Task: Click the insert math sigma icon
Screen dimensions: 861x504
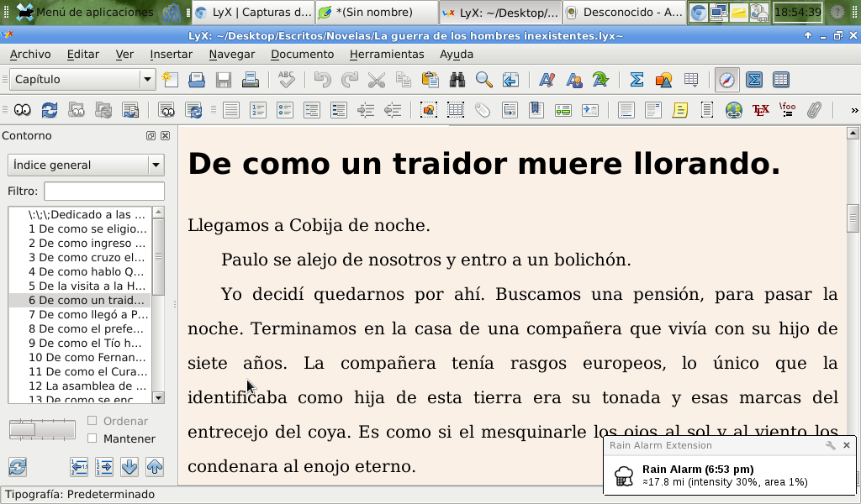Action: click(637, 80)
